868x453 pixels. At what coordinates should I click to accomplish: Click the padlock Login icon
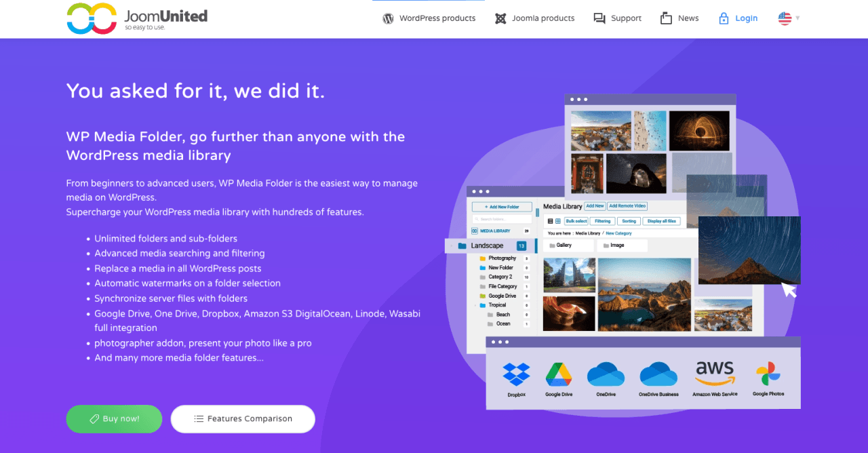724,18
